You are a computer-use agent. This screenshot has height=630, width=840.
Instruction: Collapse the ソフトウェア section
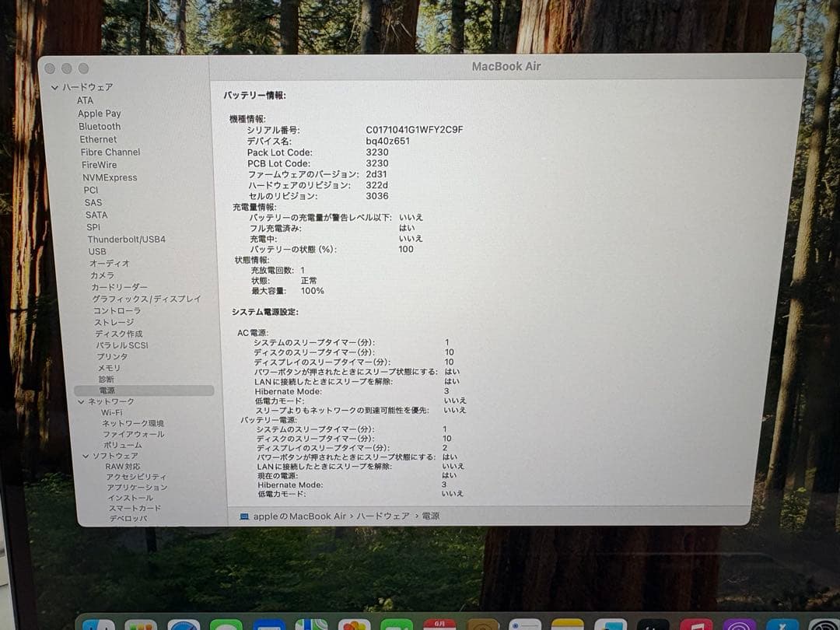86,454
